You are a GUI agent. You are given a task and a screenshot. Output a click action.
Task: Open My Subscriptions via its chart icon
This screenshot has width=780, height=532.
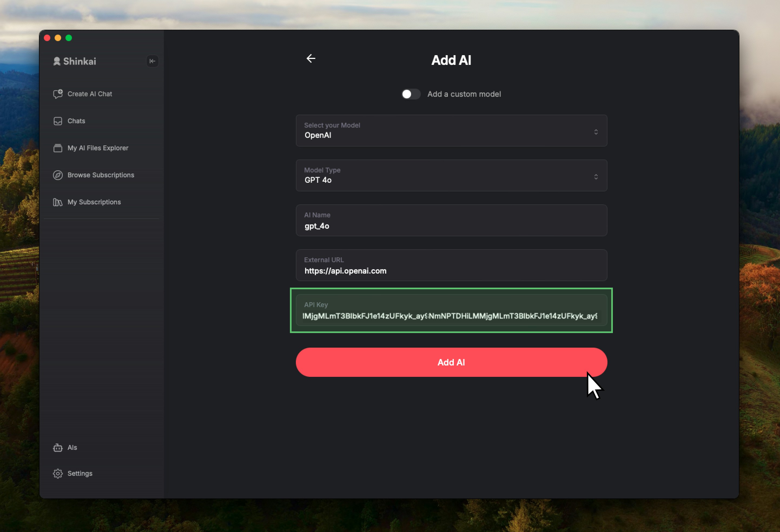[x=58, y=202]
